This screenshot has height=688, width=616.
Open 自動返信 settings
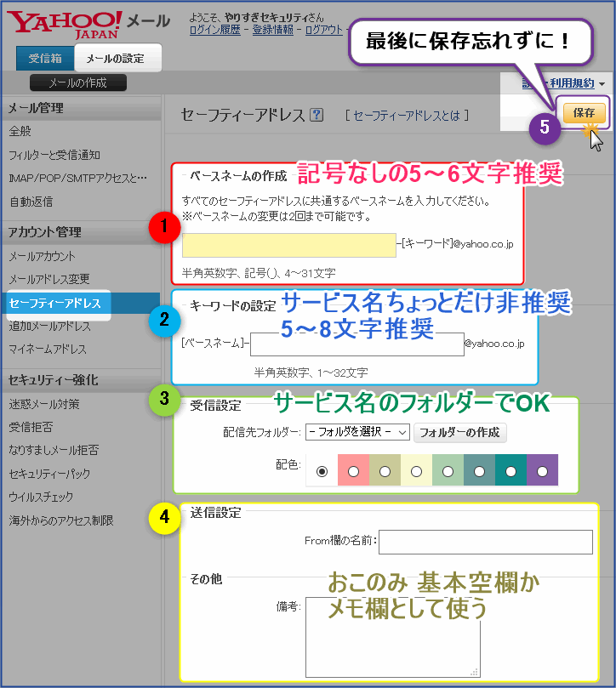click(31, 202)
